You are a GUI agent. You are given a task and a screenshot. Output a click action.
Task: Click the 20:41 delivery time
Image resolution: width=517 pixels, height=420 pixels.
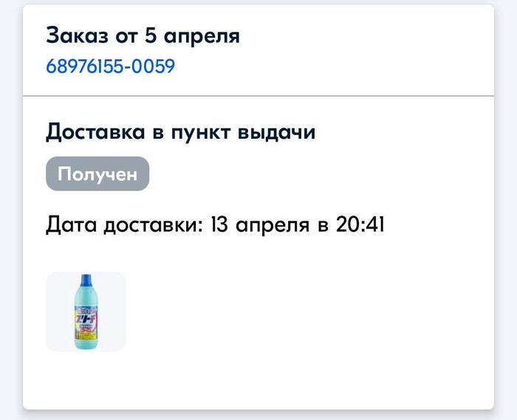click(x=360, y=224)
